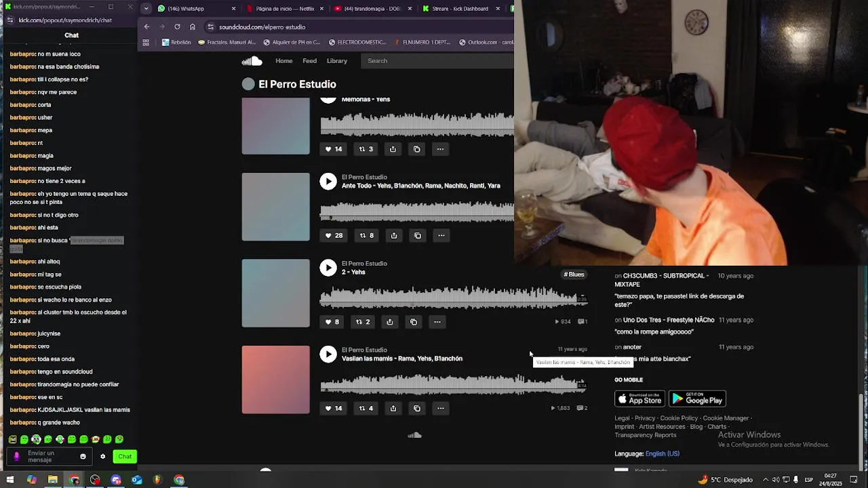This screenshot has height=488, width=868.
Task: Open the SoundCloud Library tab
Action: pyautogui.click(x=337, y=61)
